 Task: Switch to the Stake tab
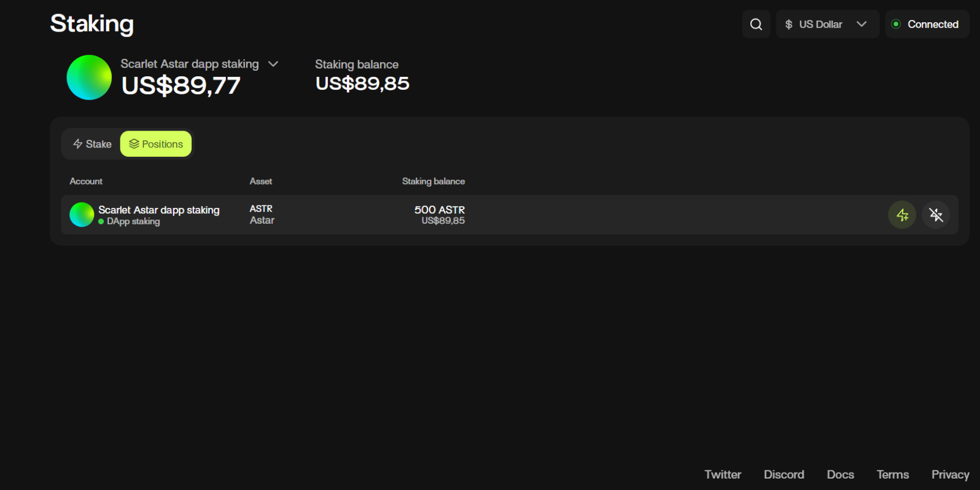92,144
